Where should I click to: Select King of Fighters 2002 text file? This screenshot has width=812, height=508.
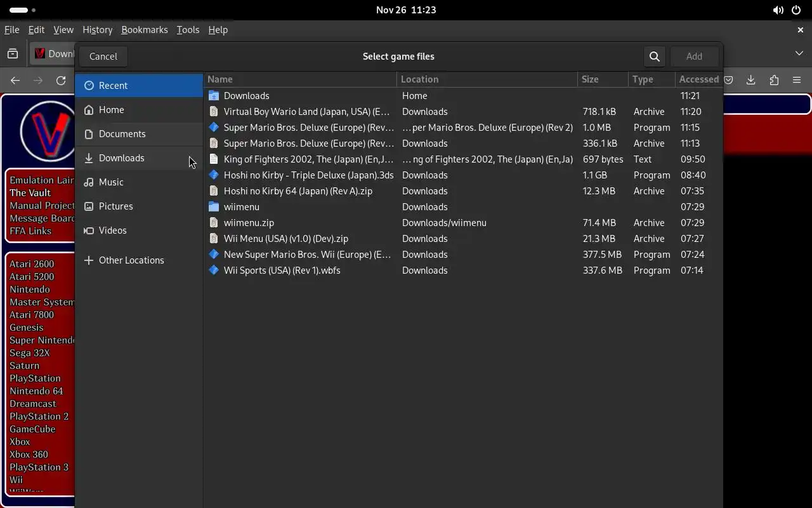click(x=463, y=159)
